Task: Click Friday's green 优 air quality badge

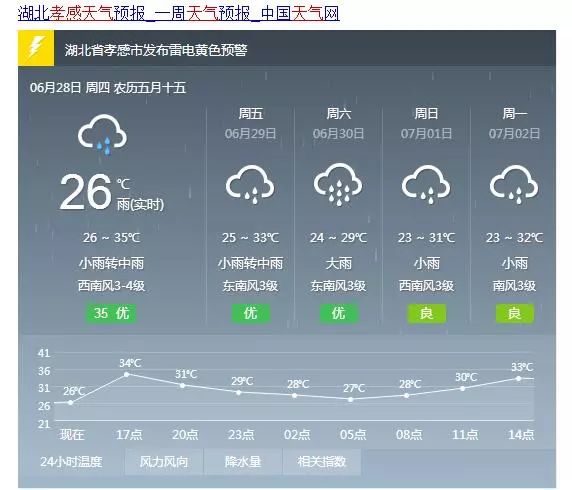Action: coord(251,313)
